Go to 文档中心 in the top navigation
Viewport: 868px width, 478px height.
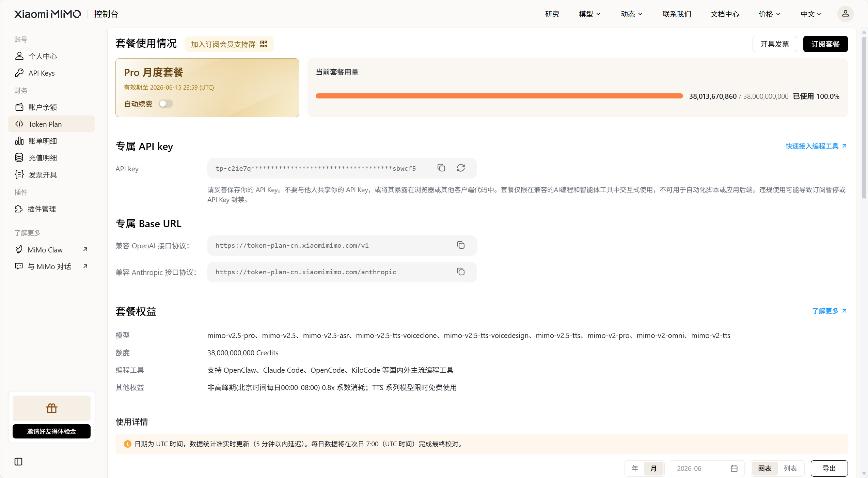coord(725,14)
